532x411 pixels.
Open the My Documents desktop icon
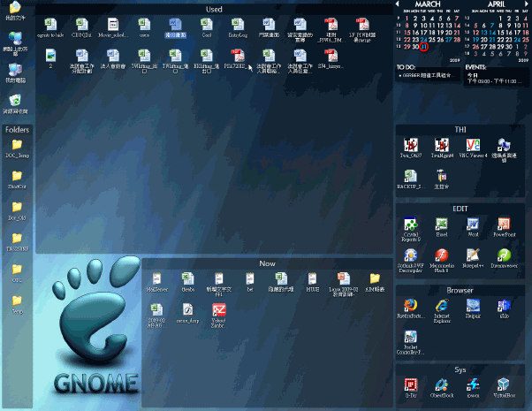coord(15,11)
